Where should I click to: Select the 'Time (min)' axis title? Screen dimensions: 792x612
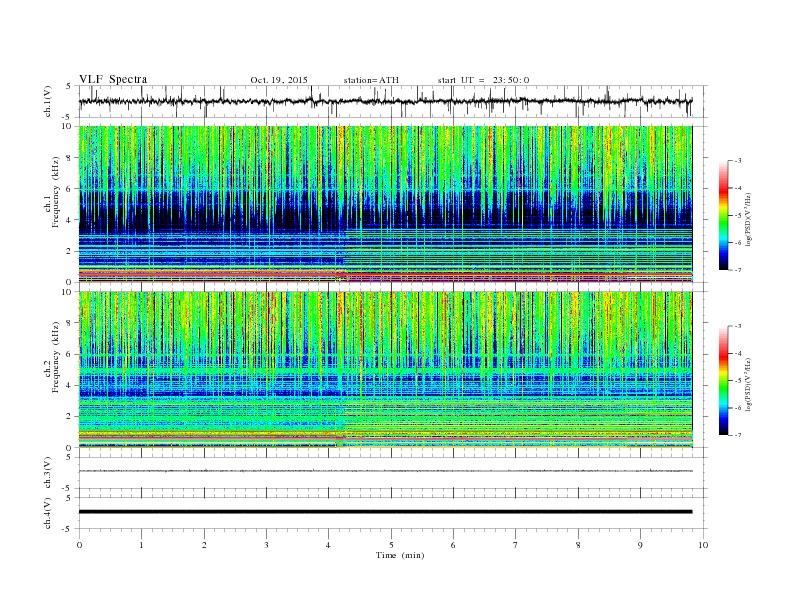[400, 555]
